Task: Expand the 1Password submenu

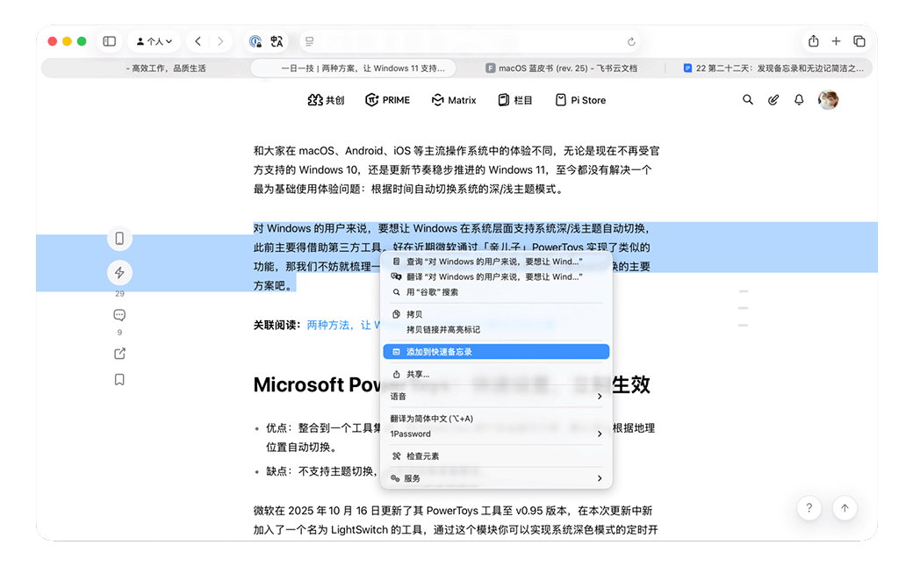Action: [496, 434]
